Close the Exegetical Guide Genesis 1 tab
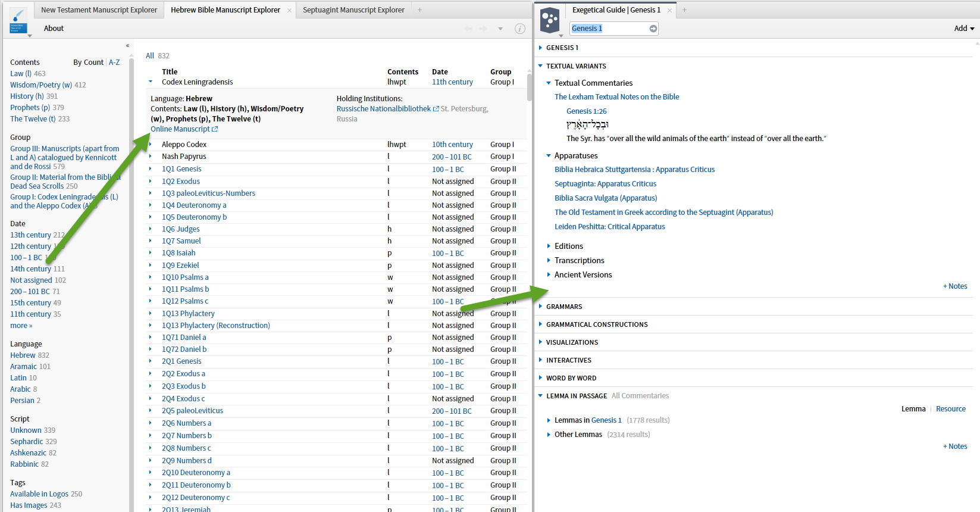 [669, 10]
